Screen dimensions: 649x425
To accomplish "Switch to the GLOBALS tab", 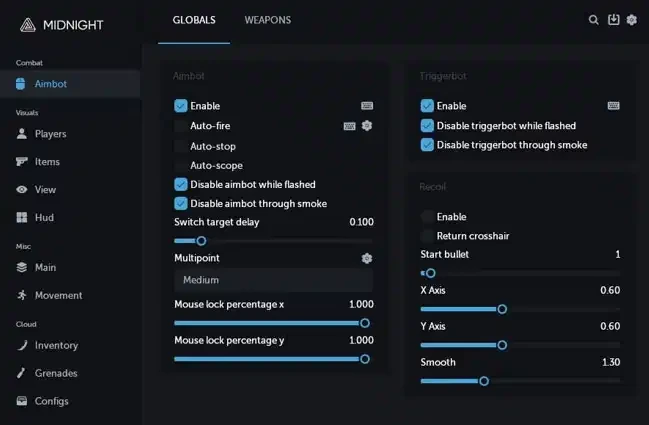I will click(194, 20).
